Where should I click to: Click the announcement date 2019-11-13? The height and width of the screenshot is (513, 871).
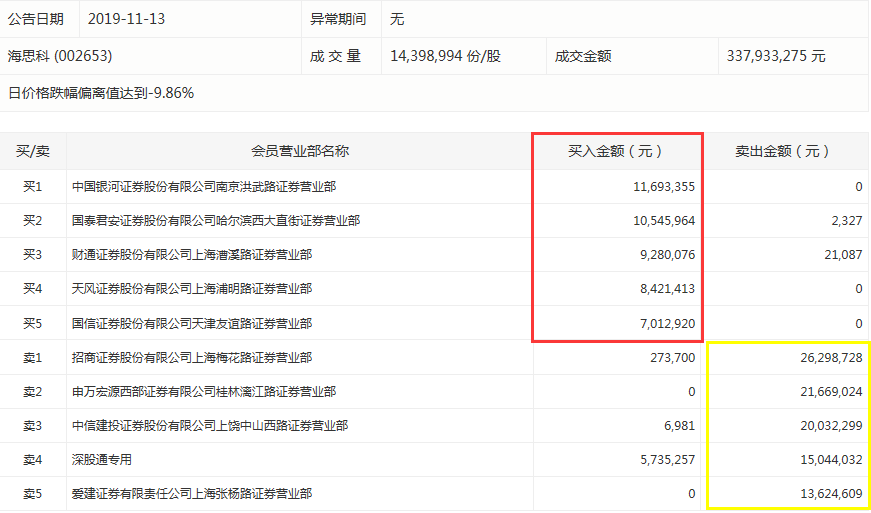[x=127, y=19]
